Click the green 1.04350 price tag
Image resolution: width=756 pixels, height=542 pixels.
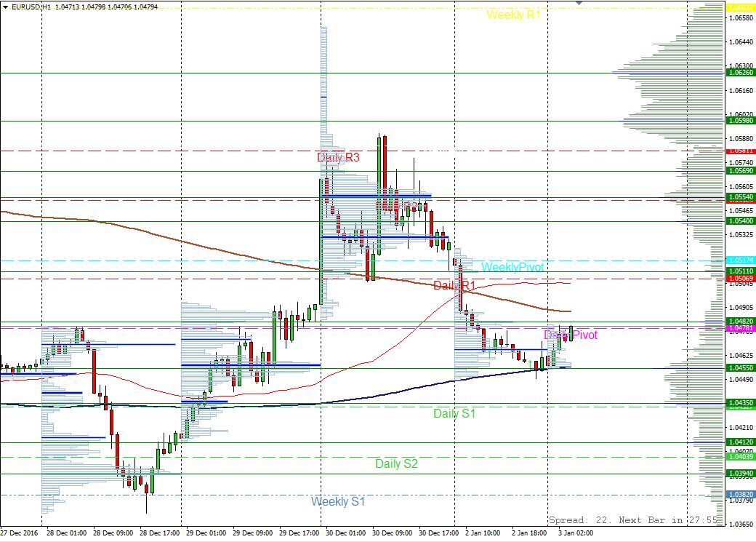741,402
